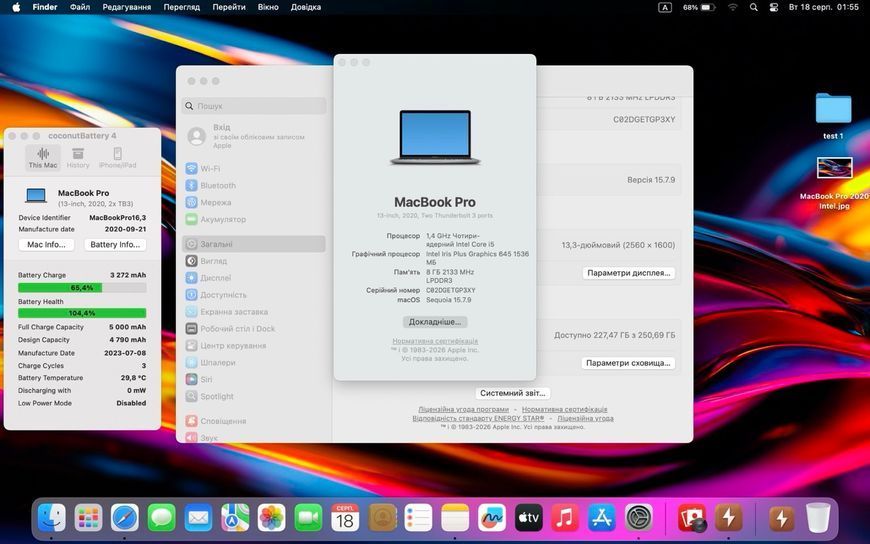Image resolution: width=870 pixels, height=544 pixels.
Task: Click the Wi-Fi status icon in menu bar
Action: [x=733, y=7]
